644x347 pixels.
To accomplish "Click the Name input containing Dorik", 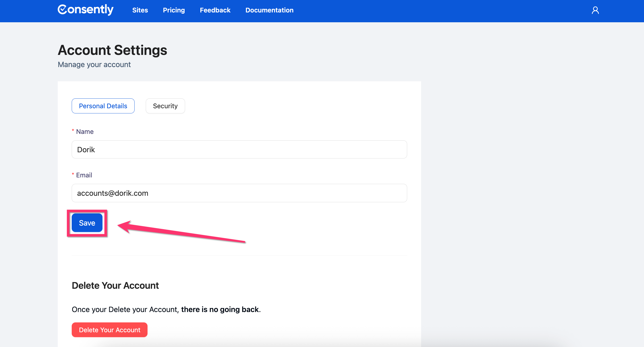I will [x=239, y=149].
